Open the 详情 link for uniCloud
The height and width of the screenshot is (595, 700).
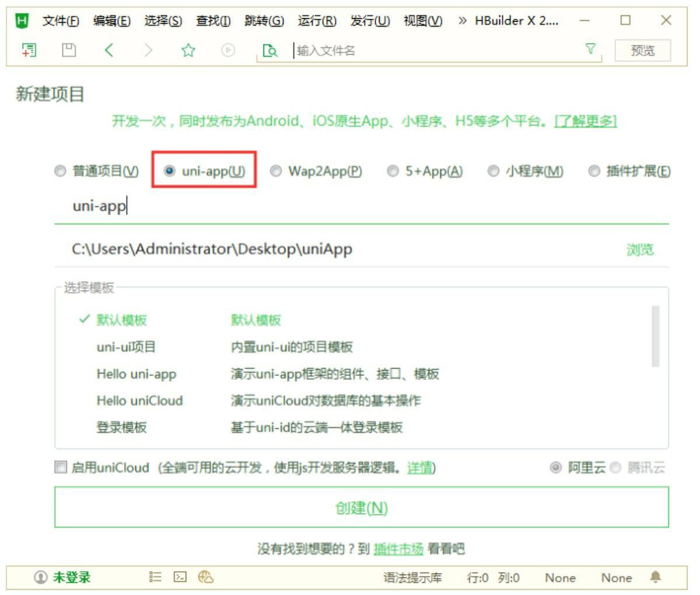pos(419,468)
